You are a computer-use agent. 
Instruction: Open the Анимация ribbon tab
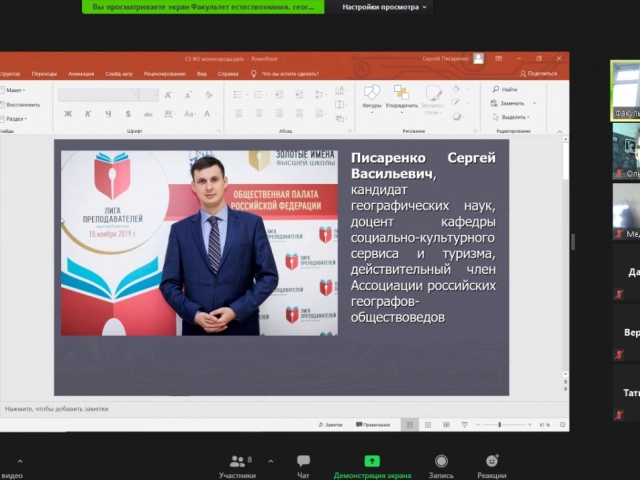click(81, 74)
